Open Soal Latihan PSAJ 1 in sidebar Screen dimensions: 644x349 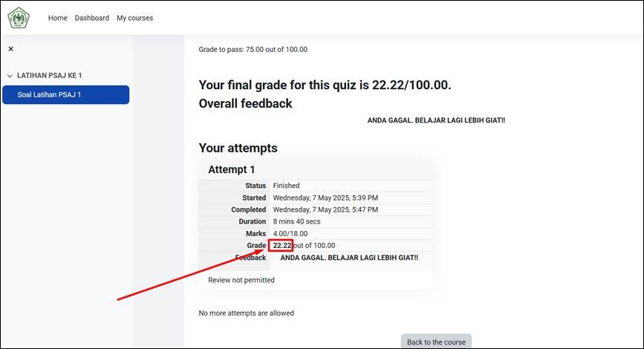click(49, 95)
